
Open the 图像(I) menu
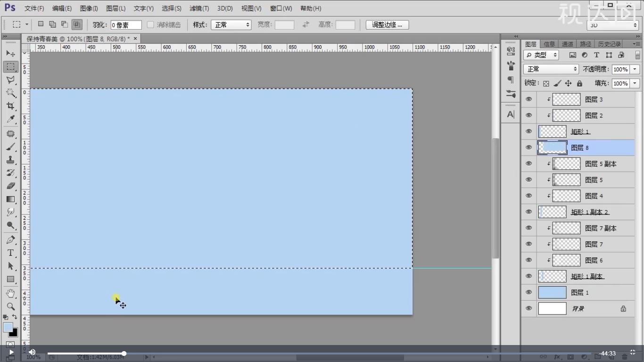point(89,8)
